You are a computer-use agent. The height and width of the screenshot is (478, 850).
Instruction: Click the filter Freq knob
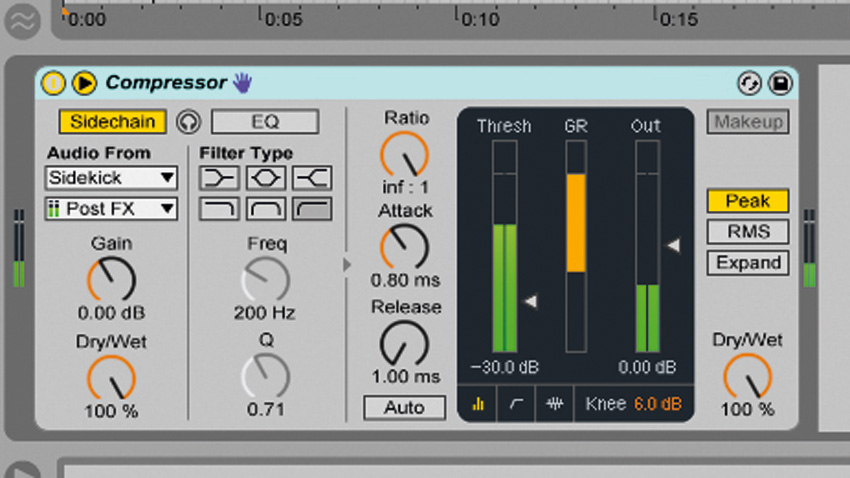click(x=266, y=279)
